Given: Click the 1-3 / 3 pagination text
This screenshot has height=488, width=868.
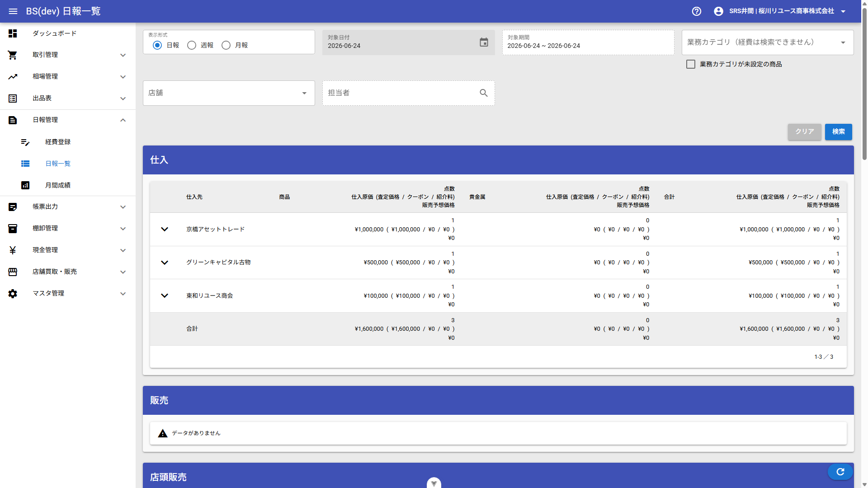Looking at the screenshot, I should pos(824,357).
